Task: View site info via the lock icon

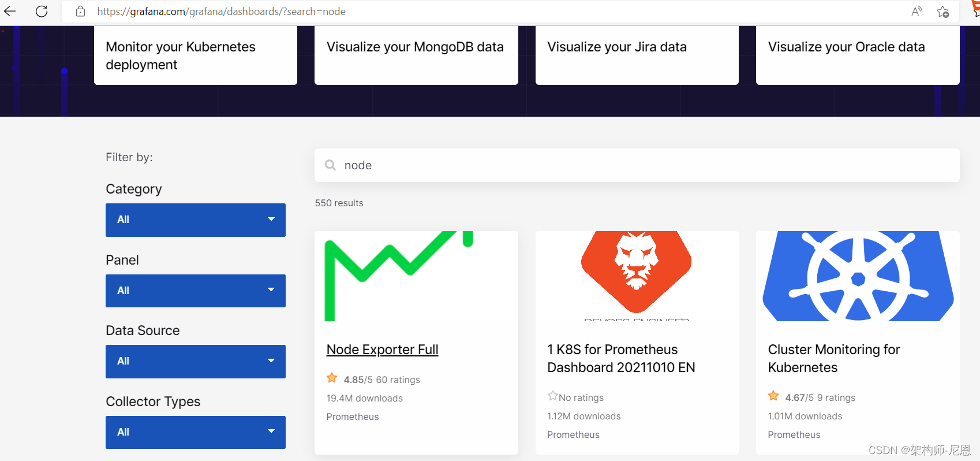Action: [x=81, y=11]
